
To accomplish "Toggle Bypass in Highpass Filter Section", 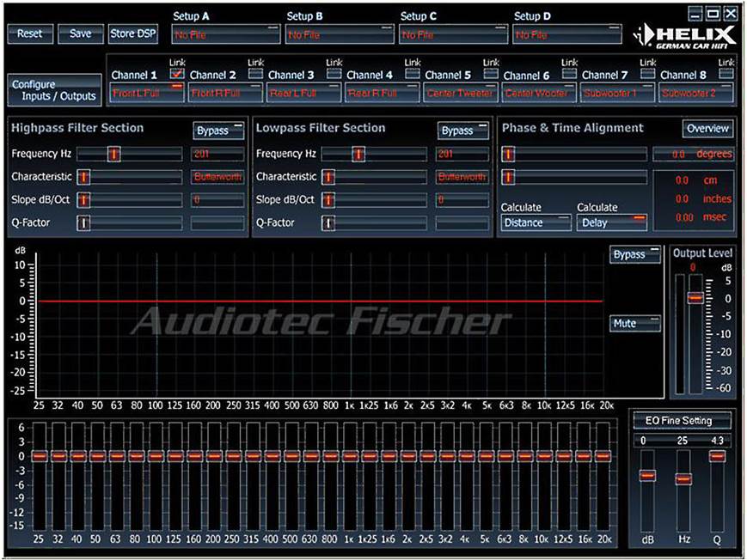I will pos(218,131).
